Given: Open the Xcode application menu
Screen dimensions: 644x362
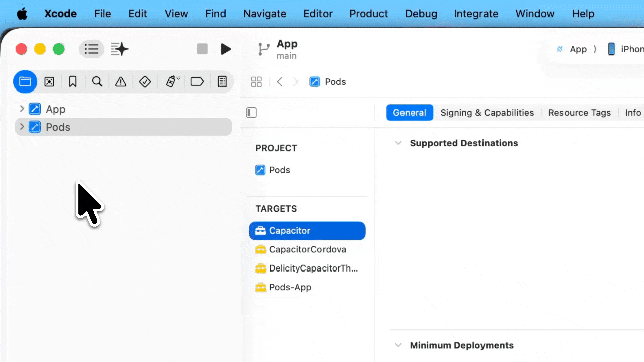Looking at the screenshot, I should tap(60, 14).
